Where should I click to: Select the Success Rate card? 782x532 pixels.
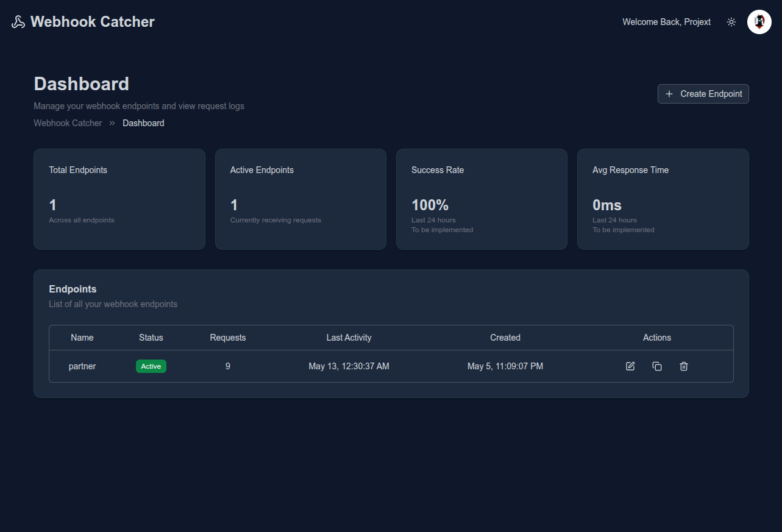482,199
